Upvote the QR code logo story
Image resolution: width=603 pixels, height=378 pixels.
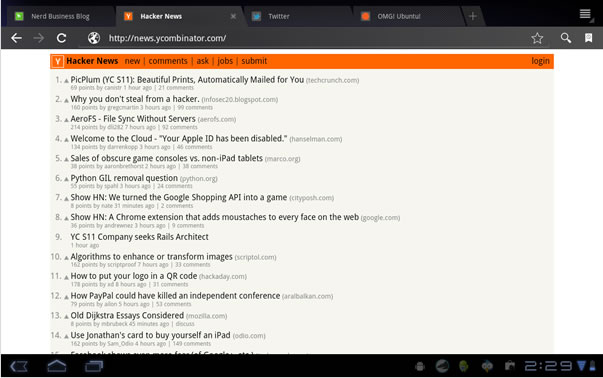coord(66,277)
